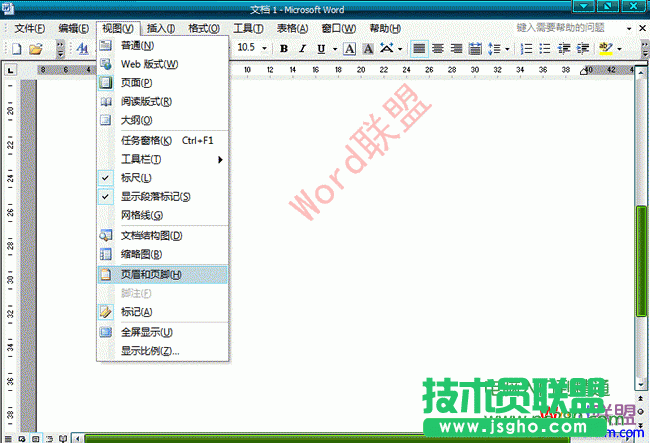Screen dimensions: 650x443
Task: Open line spacing dropdown arrow
Action: point(507,49)
